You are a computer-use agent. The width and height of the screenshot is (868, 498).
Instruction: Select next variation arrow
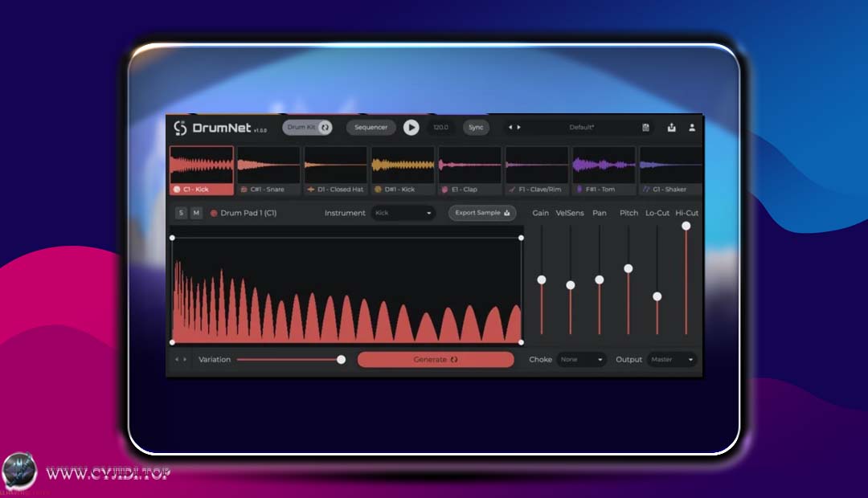click(185, 360)
